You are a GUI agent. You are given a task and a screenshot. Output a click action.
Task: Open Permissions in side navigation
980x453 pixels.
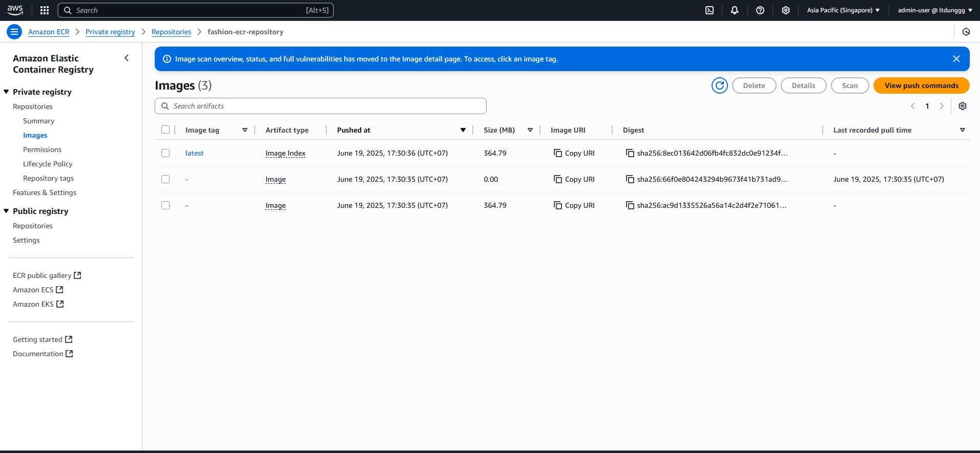coord(42,149)
